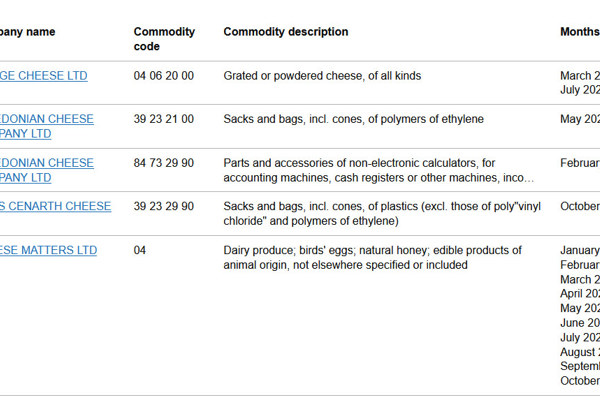
Task: Open Caledonian Cheese link beside code 39 23 21 00
Action: pos(47,126)
